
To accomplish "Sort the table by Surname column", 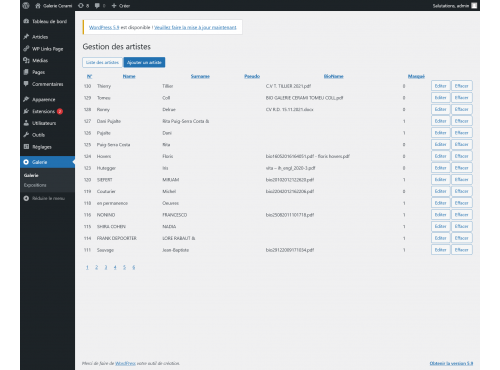I will (x=200, y=76).
